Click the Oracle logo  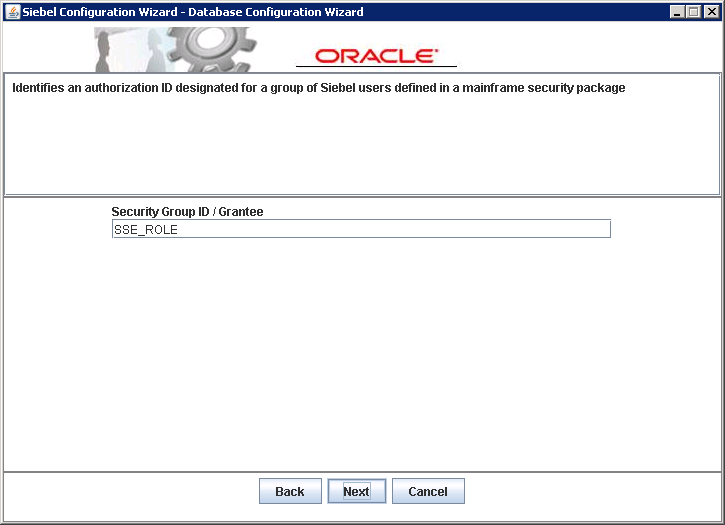click(375, 56)
